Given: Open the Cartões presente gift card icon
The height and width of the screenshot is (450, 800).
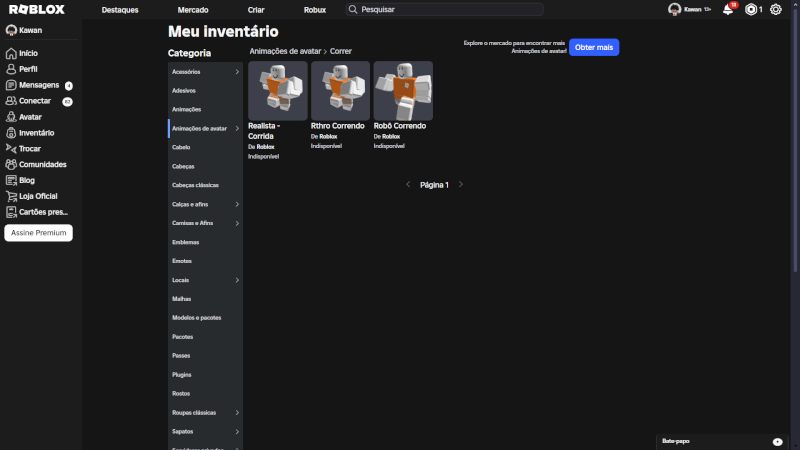Looking at the screenshot, I should [x=11, y=212].
